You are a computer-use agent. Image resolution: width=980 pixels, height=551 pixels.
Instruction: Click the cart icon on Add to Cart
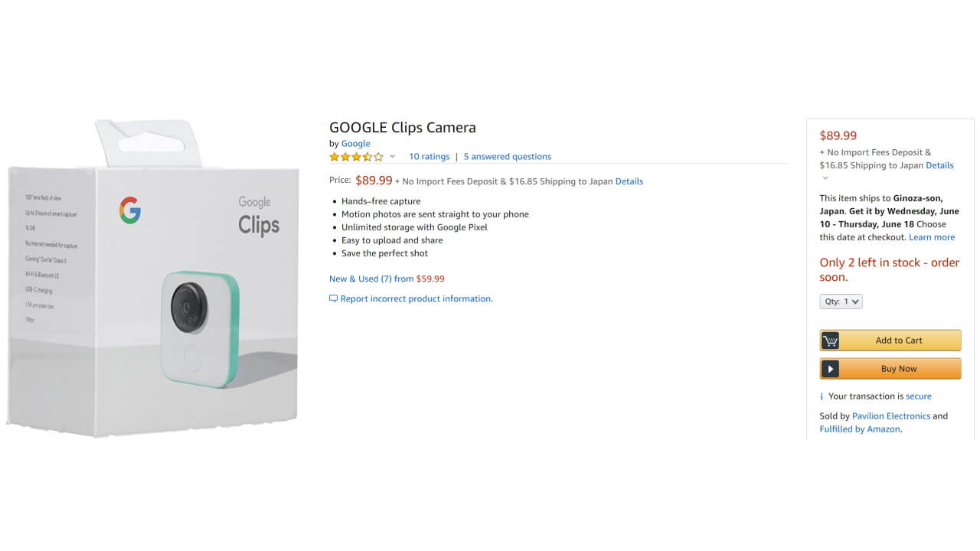(x=830, y=341)
